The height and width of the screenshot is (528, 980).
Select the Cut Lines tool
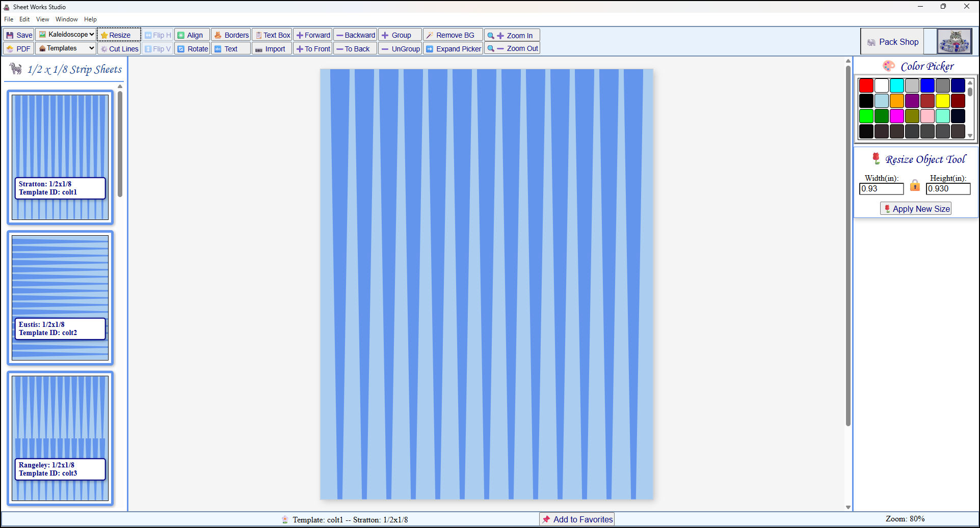coord(119,49)
